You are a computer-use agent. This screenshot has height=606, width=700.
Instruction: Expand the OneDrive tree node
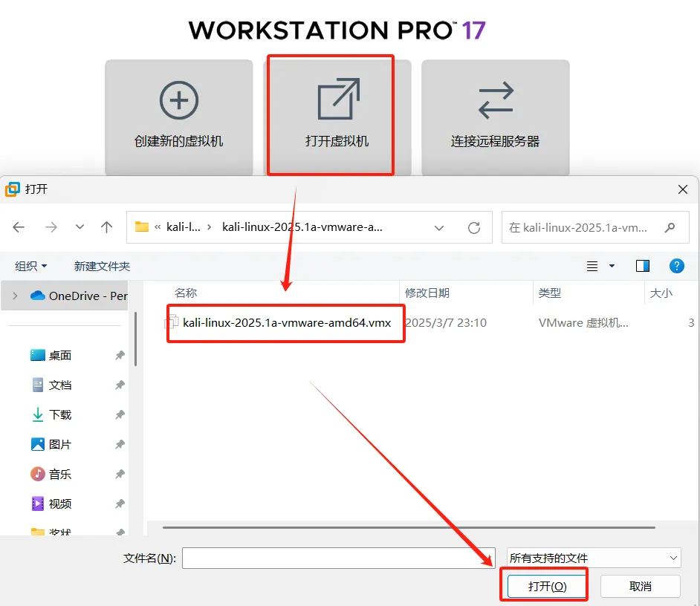[x=15, y=296]
